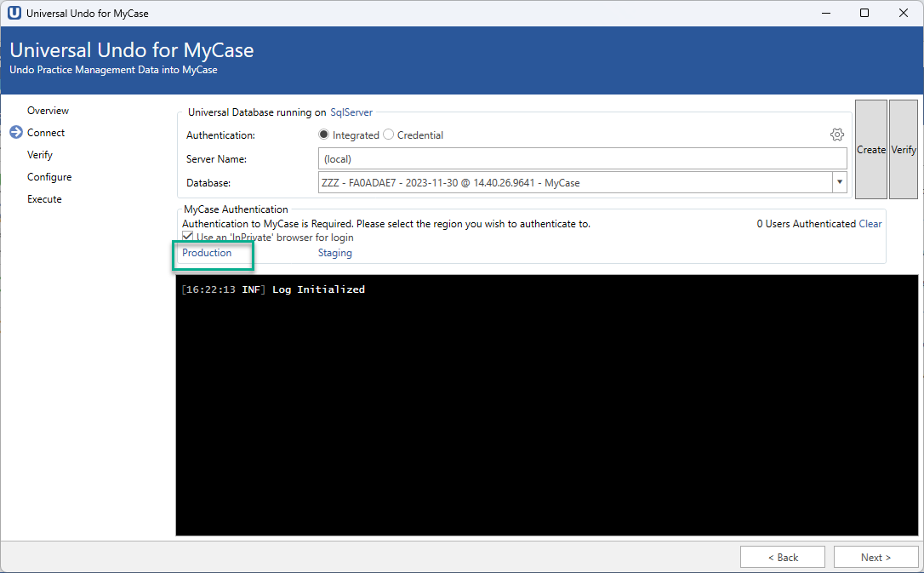Click the MyCase Authentication group heading
The height and width of the screenshot is (573, 924).
pos(236,209)
